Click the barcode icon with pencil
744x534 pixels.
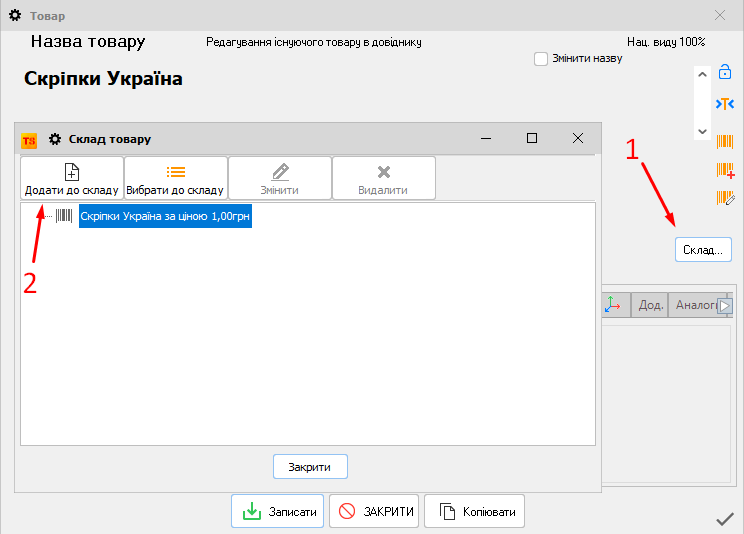725,199
